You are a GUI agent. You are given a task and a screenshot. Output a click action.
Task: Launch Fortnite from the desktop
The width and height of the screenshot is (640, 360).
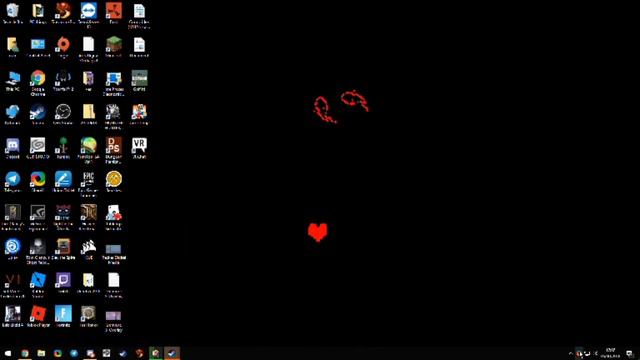63,314
